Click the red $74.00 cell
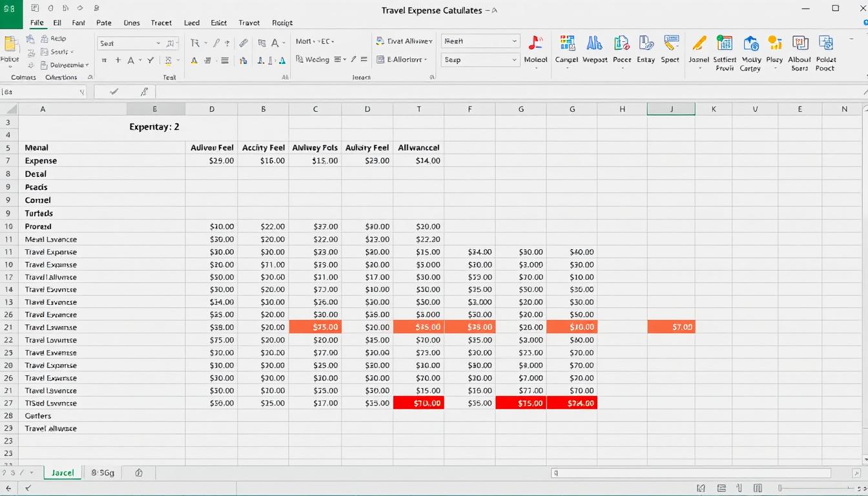The image size is (868, 496). pyautogui.click(x=572, y=403)
